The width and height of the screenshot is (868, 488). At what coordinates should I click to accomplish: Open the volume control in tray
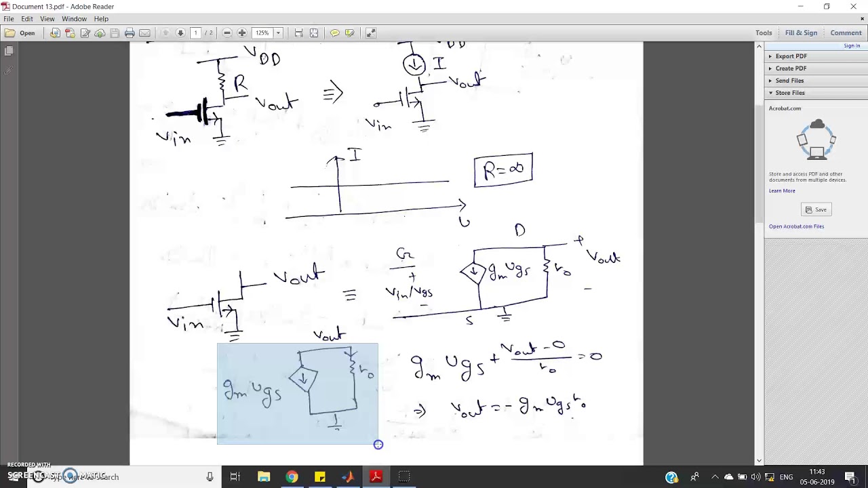[x=755, y=477]
